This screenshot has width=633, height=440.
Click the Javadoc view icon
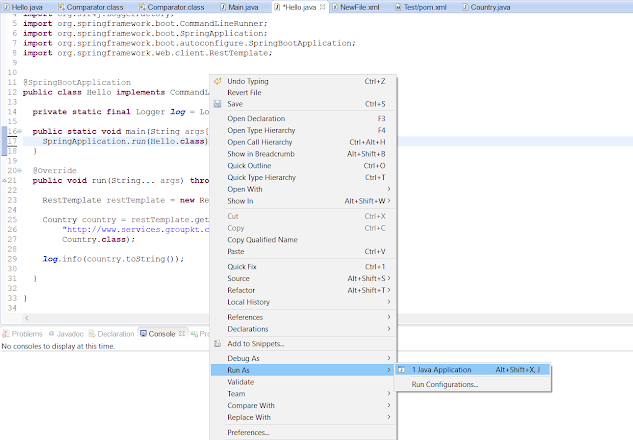[x=51, y=334]
